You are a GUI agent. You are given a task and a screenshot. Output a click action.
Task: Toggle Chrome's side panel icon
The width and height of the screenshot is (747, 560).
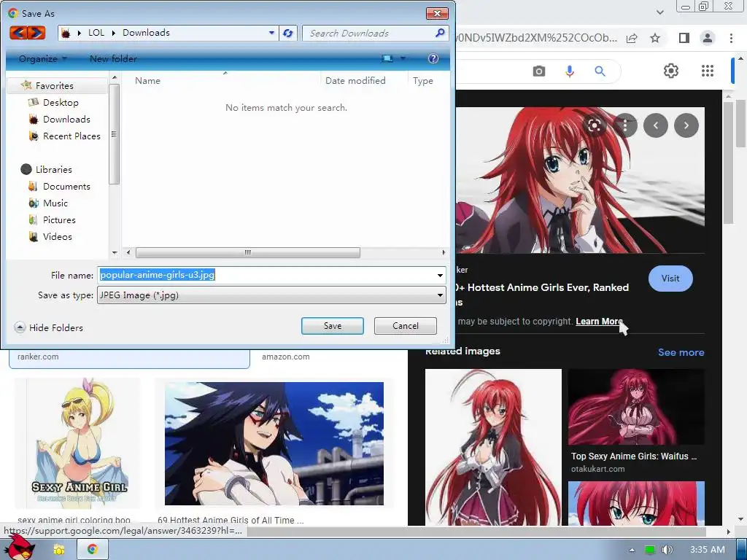684,38
